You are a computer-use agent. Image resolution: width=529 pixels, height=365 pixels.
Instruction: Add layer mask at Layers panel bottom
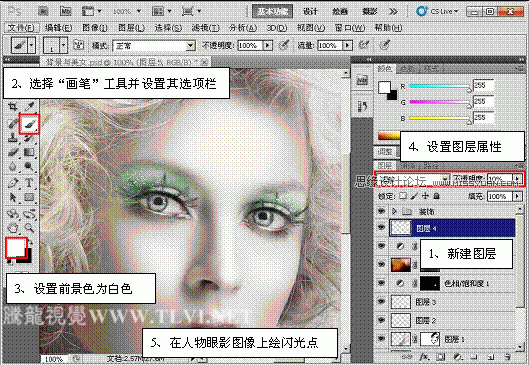440,357
